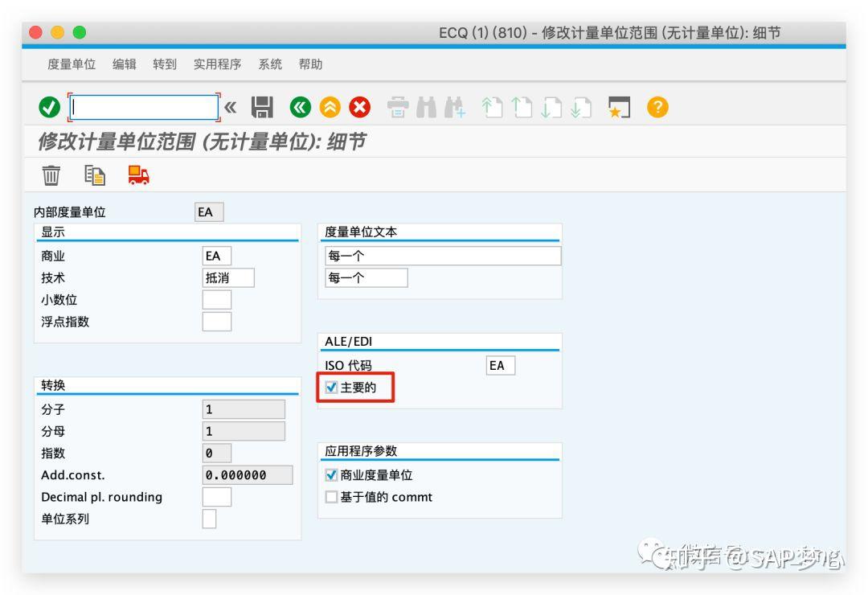Viewport: 868px width, 595px height.
Task: Click the ISO 代码 field
Action: 501,366
